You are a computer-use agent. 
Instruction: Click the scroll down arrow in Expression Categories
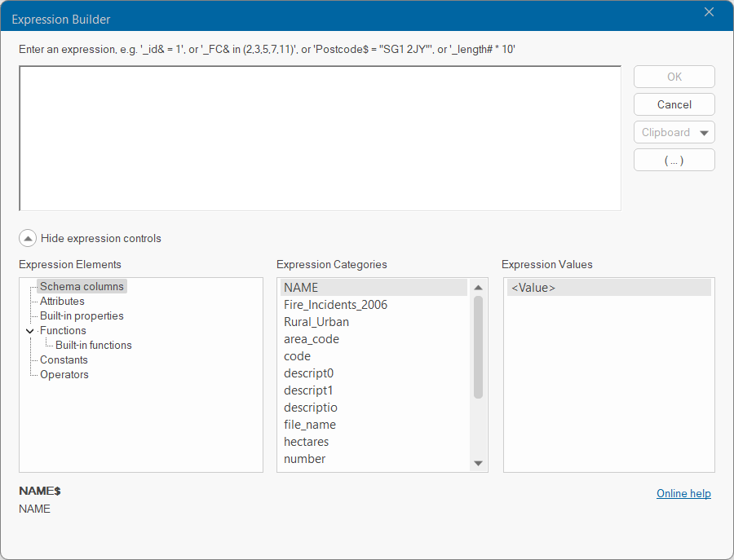478,463
